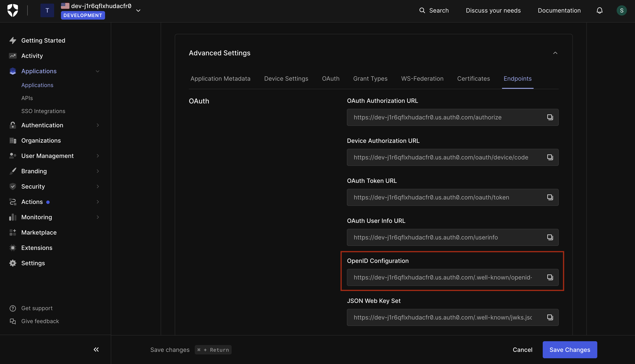
Task: Expand the User Management chevron
Action: click(x=98, y=156)
